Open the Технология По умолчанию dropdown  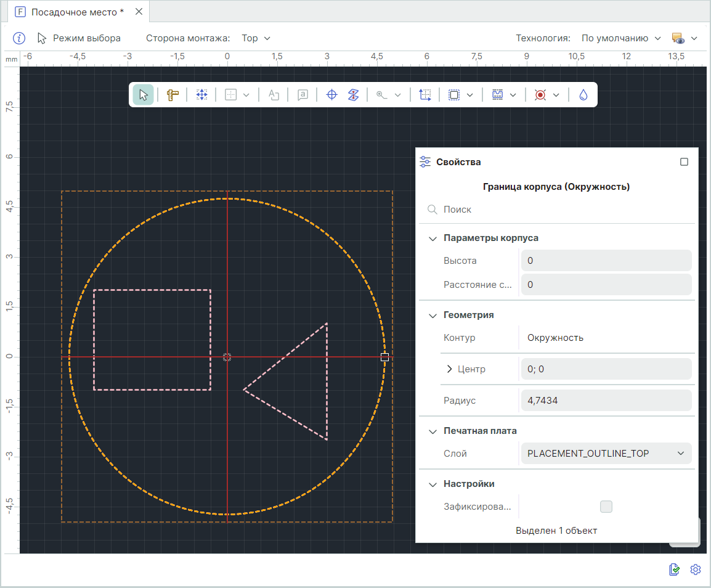tap(621, 38)
